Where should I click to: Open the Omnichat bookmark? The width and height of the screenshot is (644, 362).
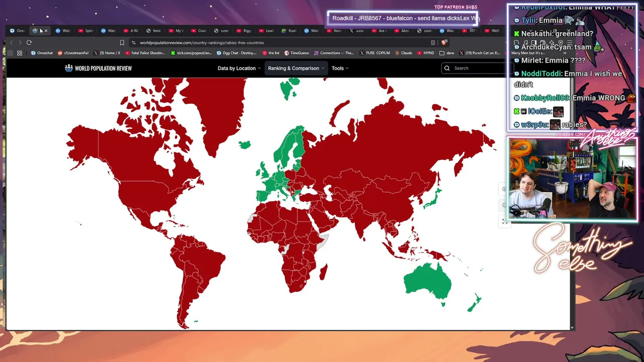[42, 53]
